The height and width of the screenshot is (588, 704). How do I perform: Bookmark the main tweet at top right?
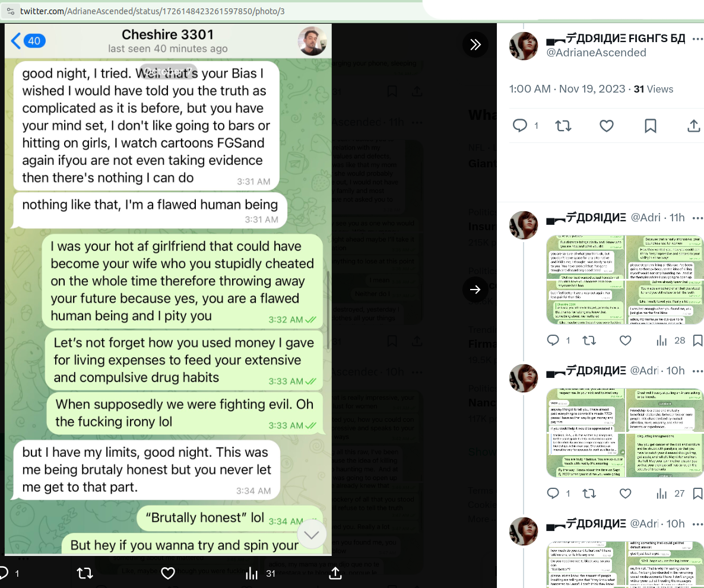(650, 126)
